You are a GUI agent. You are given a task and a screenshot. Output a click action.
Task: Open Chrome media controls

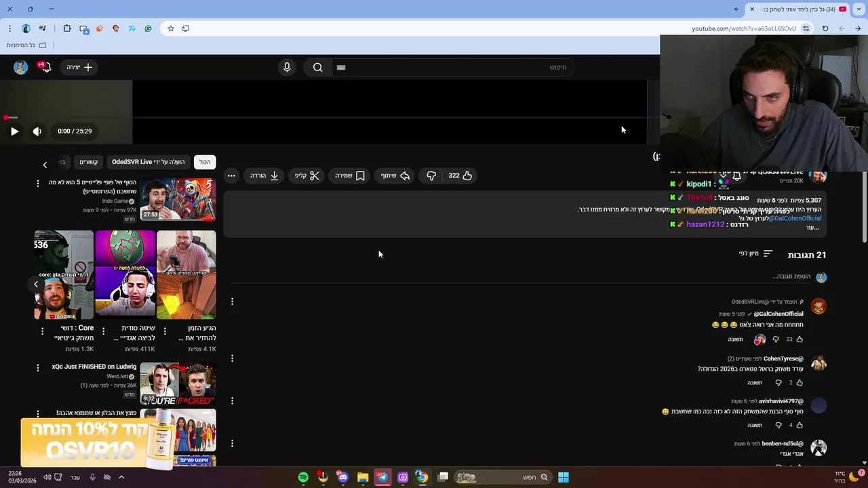click(43, 28)
